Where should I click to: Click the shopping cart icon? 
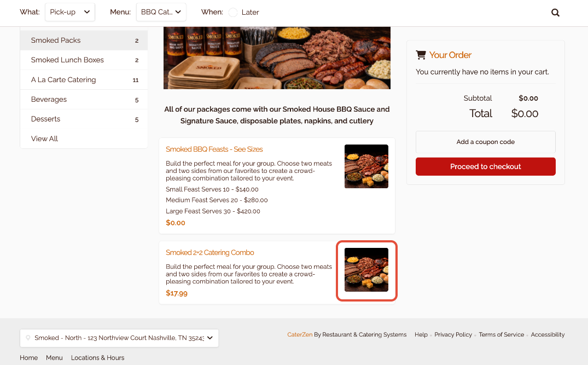(x=421, y=55)
